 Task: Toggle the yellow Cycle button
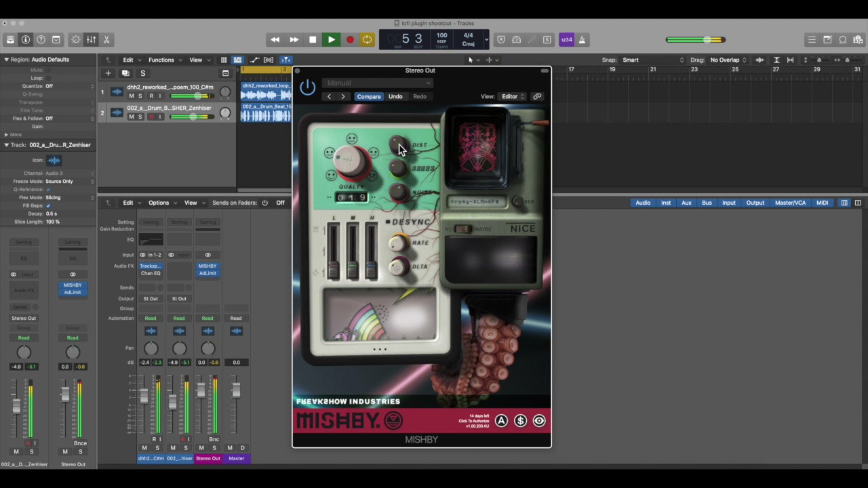pyautogui.click(x=367, y=40)
